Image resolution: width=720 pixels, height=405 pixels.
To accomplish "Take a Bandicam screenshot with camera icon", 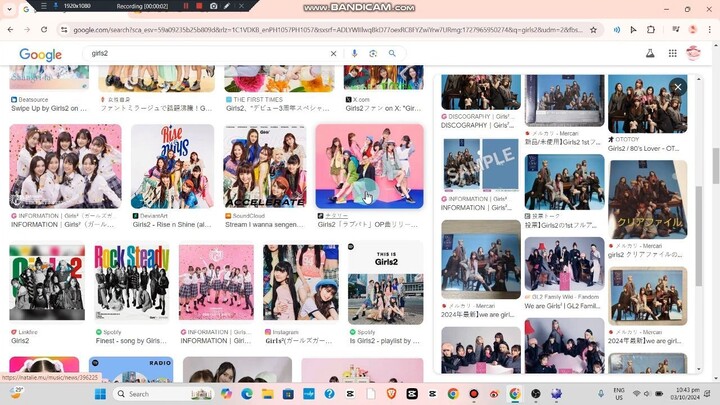I will pyautogui.click(x=214, y=6).
